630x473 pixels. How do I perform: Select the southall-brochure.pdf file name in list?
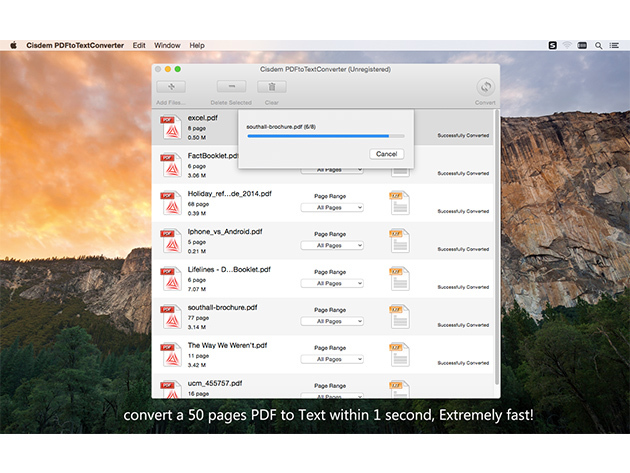(222, 307)
